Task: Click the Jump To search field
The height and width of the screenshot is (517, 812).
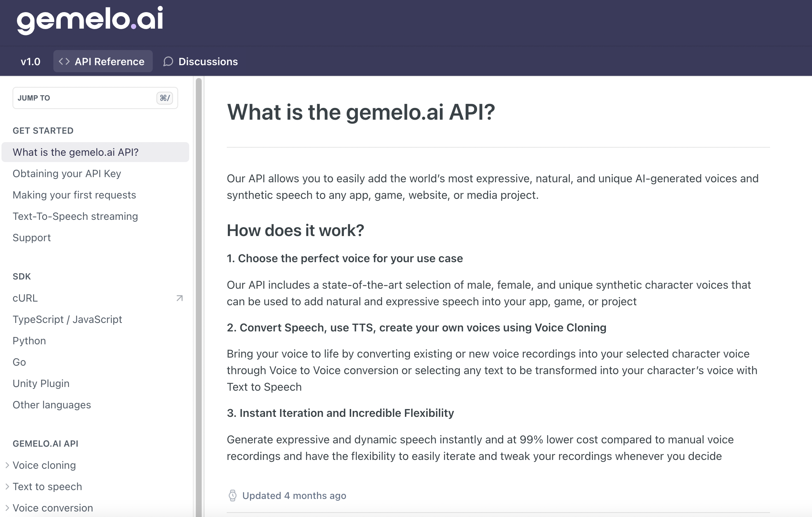Action: pyautogui.click(x=85, y=98)
